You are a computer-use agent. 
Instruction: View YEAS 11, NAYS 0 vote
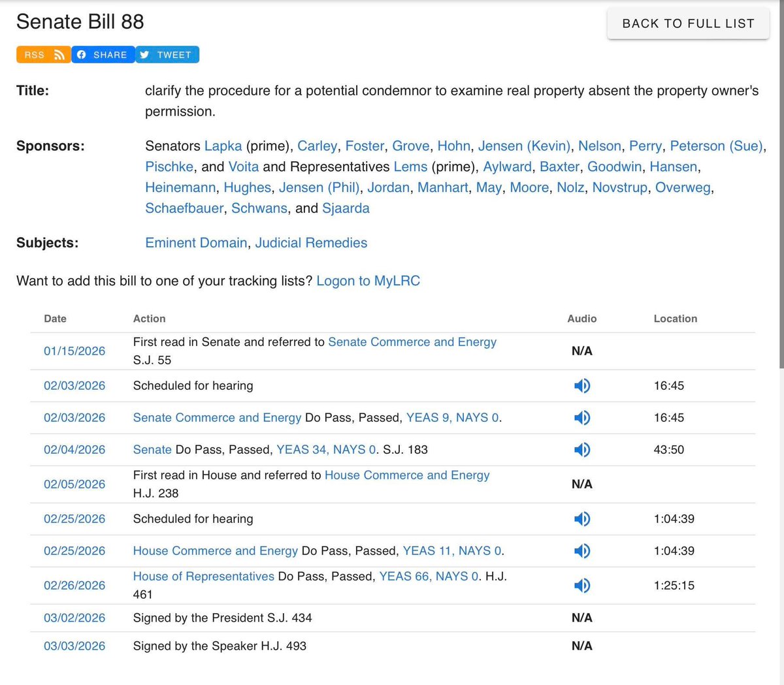[x=452, y=551]
